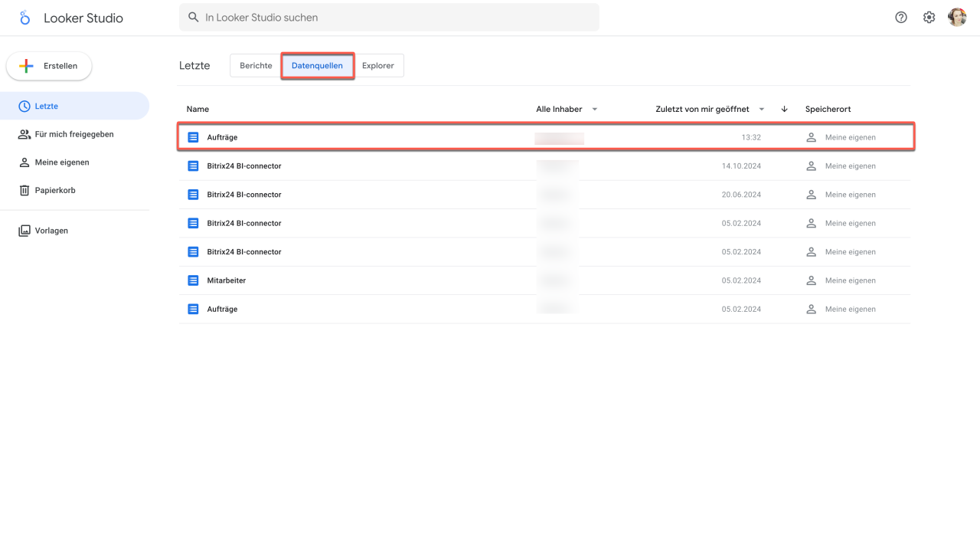Viewport: 980px width, 541px height.
Task: Switch to the Berichte tab
Action: pyautogui.click(x=256, y=66)
